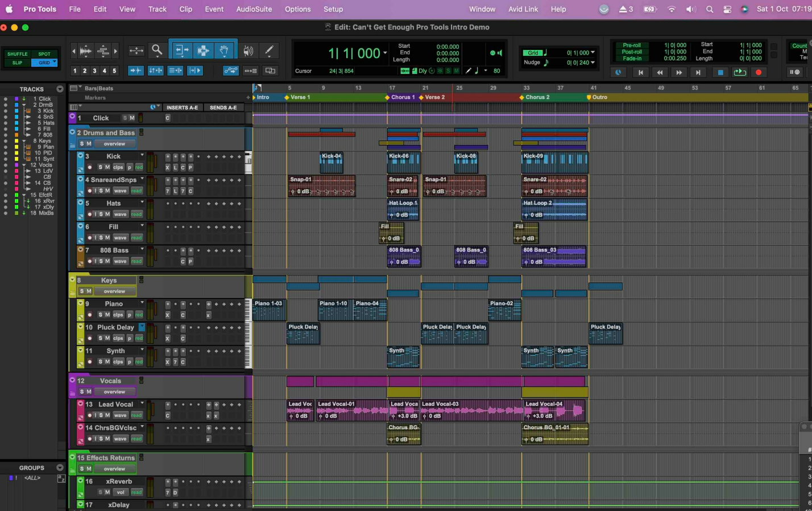Click Drums and Bass overview button
The width and height of the screenshot is (812, 511).
point(114,144)
